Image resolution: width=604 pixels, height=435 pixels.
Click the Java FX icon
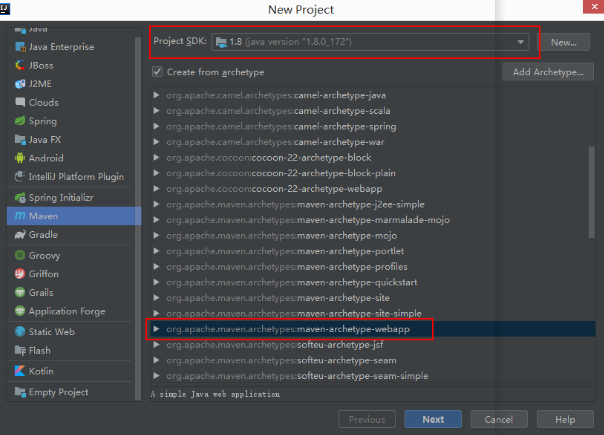click(20, 139)
